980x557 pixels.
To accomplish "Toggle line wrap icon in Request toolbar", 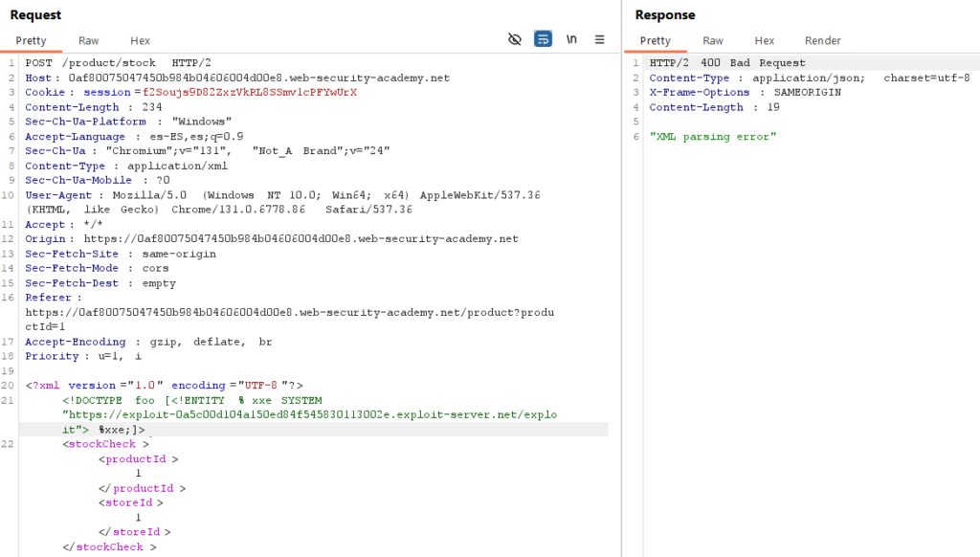I will (x=544, y=39).
